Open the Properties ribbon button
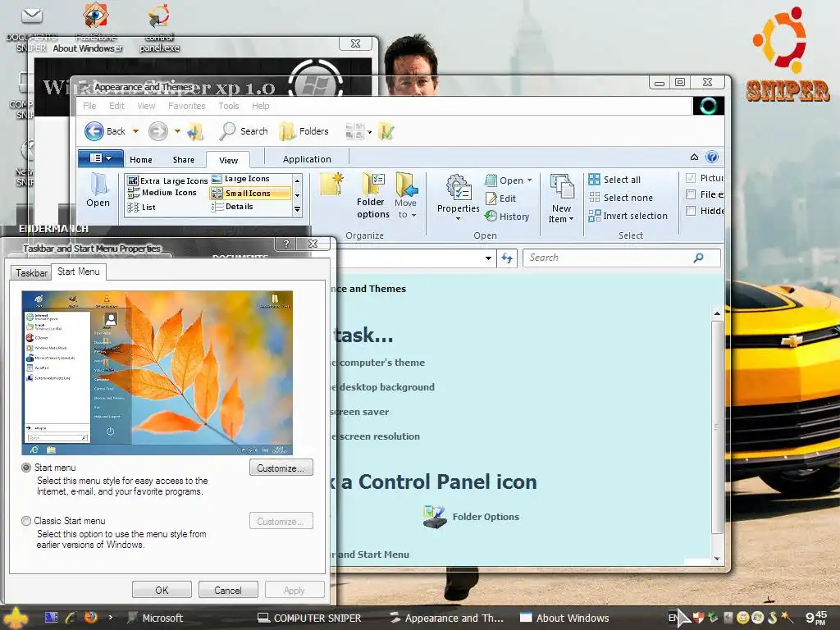 (458, 197)
